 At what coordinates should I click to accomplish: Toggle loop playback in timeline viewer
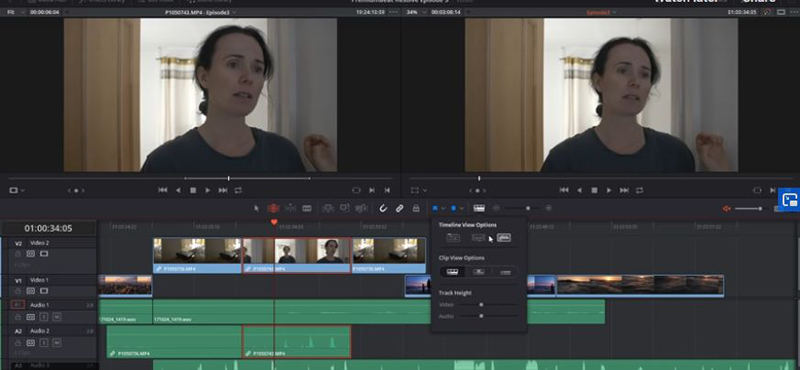[639, 190]
